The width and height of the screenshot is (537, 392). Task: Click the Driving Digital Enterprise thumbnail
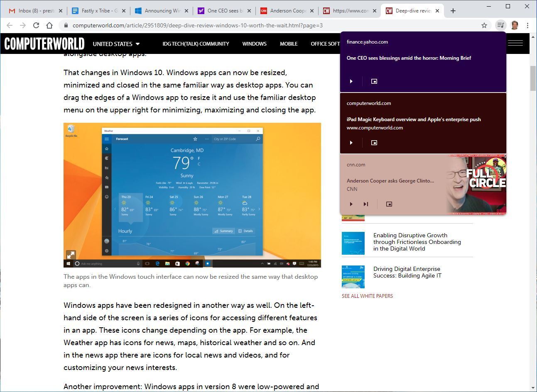(353, 277)
